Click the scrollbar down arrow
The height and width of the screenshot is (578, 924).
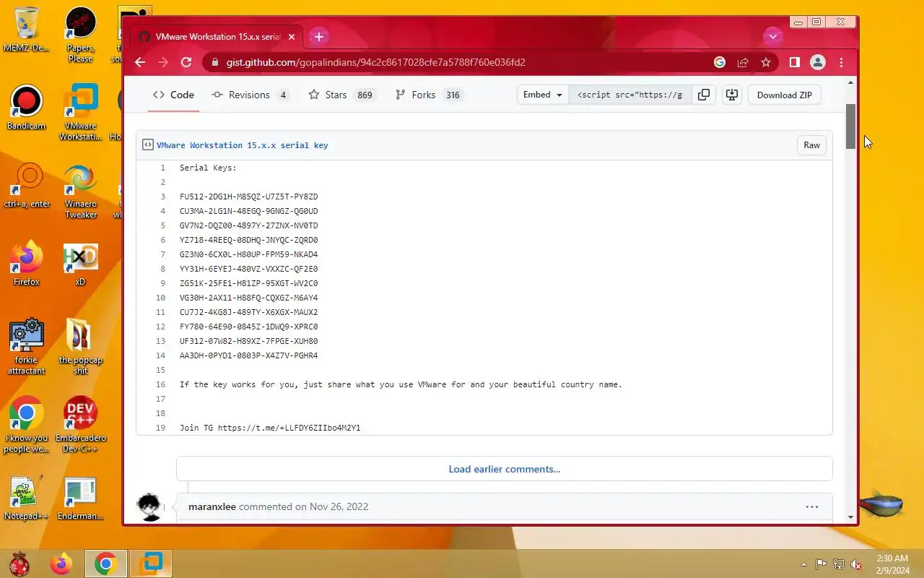pos(850,517)
